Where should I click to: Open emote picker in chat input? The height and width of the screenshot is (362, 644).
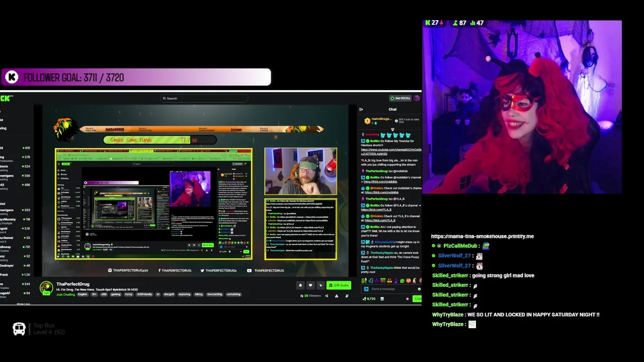tap(419, 289)
